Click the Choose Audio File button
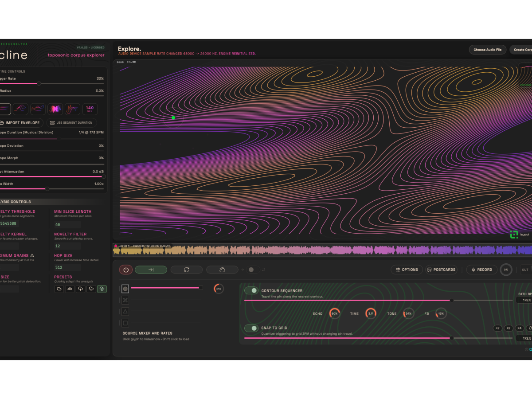Image resolution: width=532 pixels, height=399 pixels. [487, 50]
